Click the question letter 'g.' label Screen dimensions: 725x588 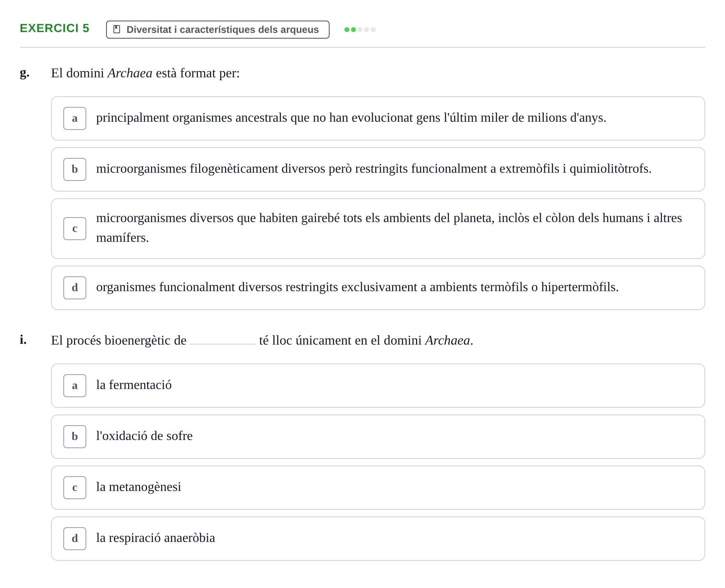(x=25, y=73)
